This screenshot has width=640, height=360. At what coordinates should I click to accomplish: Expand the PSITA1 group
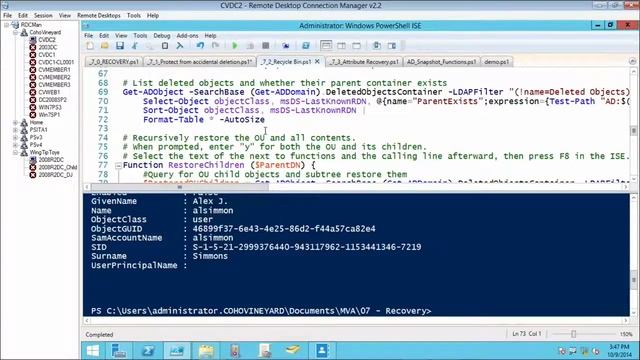[x=16, y=130]
